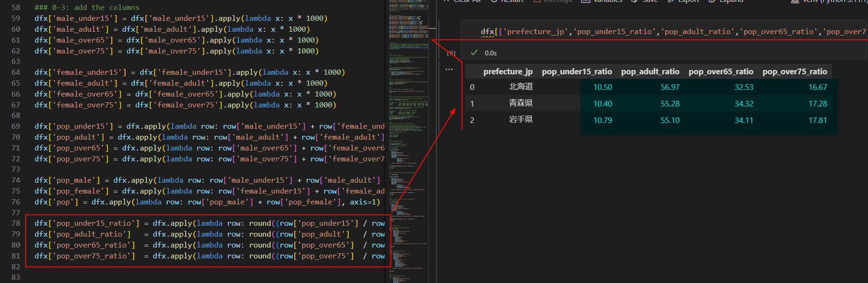868x283 pixels.
Task: Place cursor on dfx['pop_over75_ratio'] line
Action: coord(209,256)
